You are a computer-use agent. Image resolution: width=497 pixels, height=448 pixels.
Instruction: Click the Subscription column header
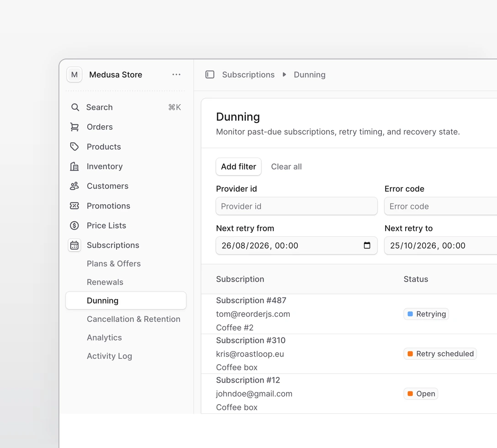240,279
